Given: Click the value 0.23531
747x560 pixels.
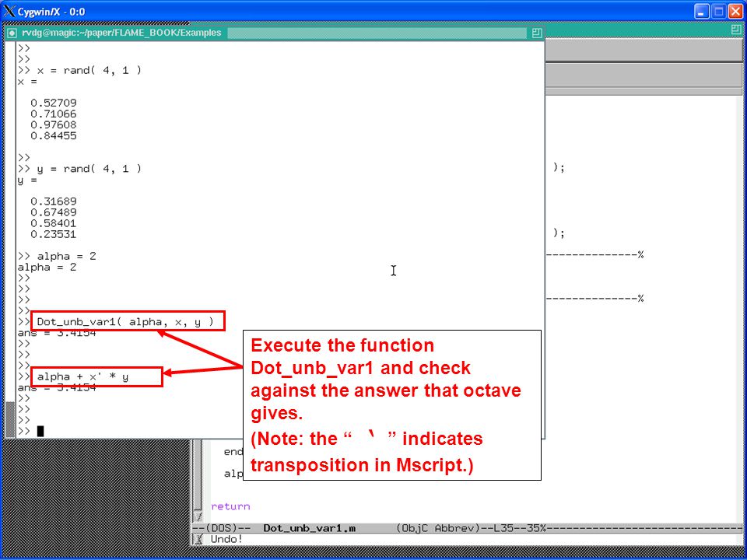Looking at the screenshot, I should coord(54,234).
